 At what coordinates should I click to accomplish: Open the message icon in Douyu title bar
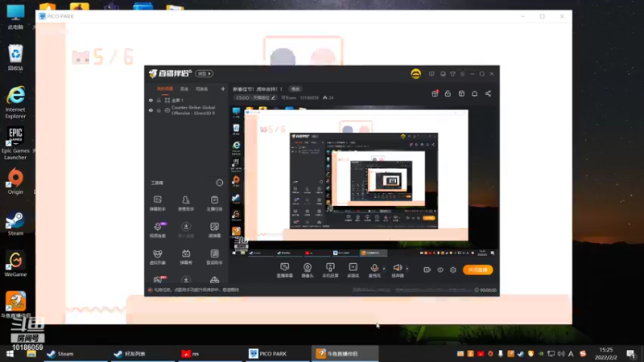click(431, 74)
